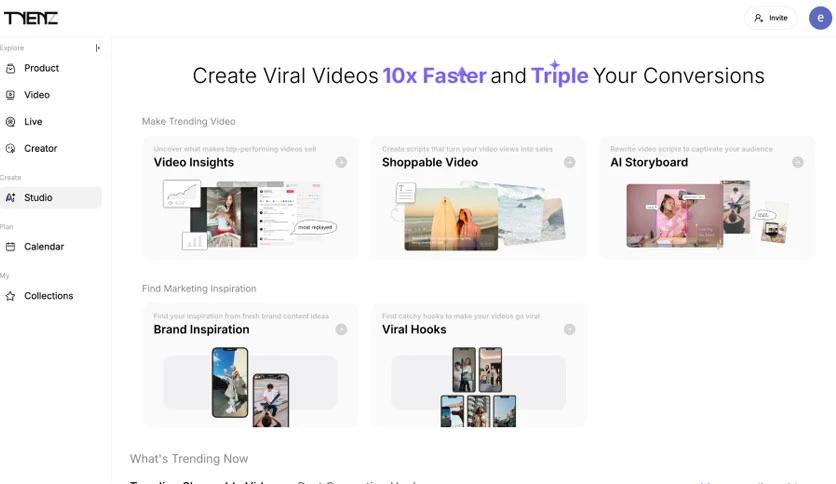The height and width of the screenshot is (484, 836).
Task: Open the Video Insights card title
Action: [194, 163]
